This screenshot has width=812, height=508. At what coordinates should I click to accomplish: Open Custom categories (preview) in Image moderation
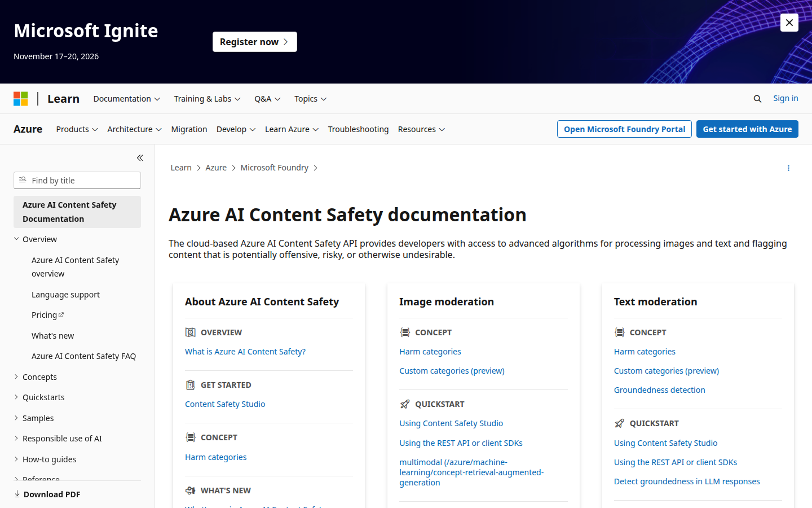pyautogui.click(x=452, y=371)
